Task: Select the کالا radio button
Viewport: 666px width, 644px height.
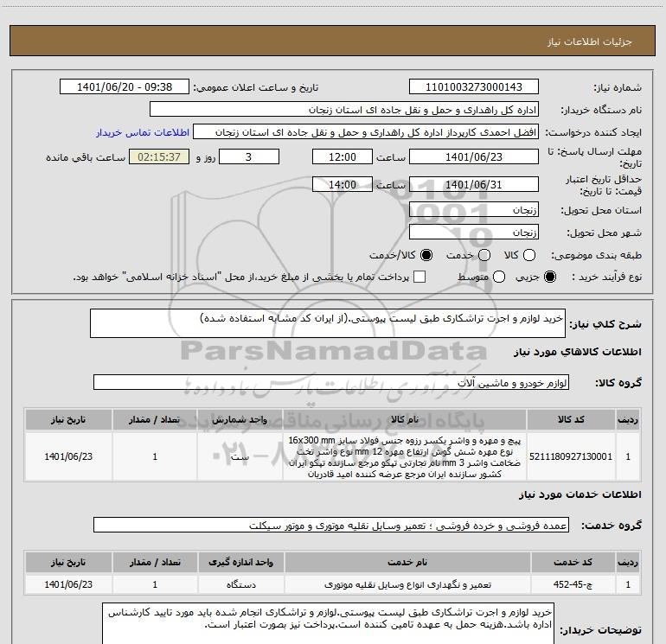Action: [x=529, y=255]
